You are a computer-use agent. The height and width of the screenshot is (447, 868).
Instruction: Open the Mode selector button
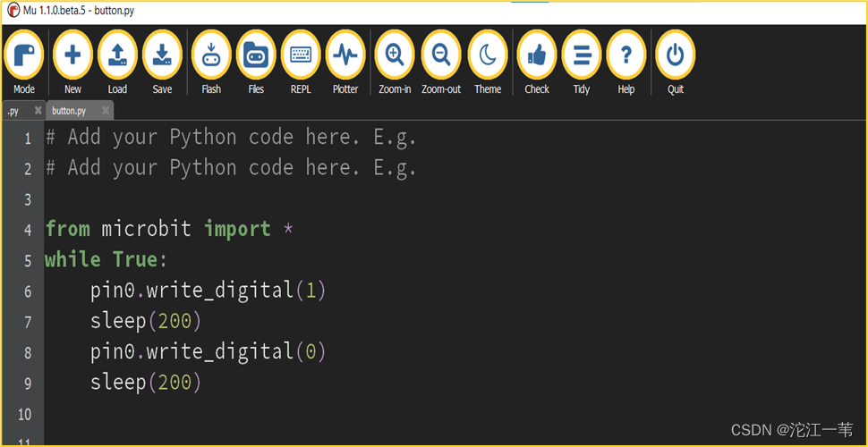24,55
